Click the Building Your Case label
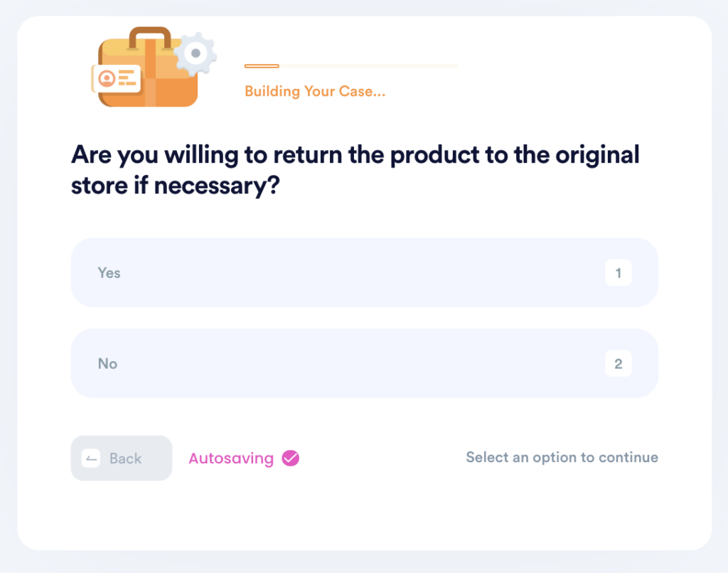The image size is (728, 573). click(x=315, y=91)
